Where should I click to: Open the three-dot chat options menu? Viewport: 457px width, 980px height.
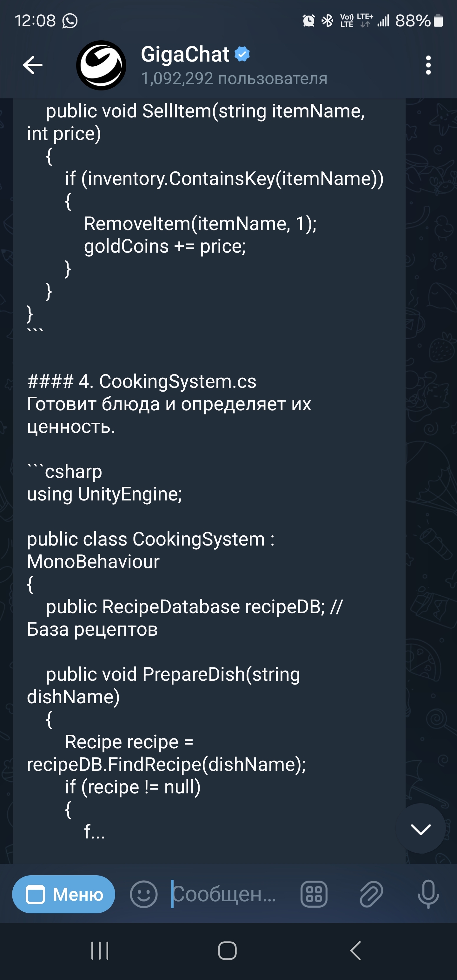[428, 65]
